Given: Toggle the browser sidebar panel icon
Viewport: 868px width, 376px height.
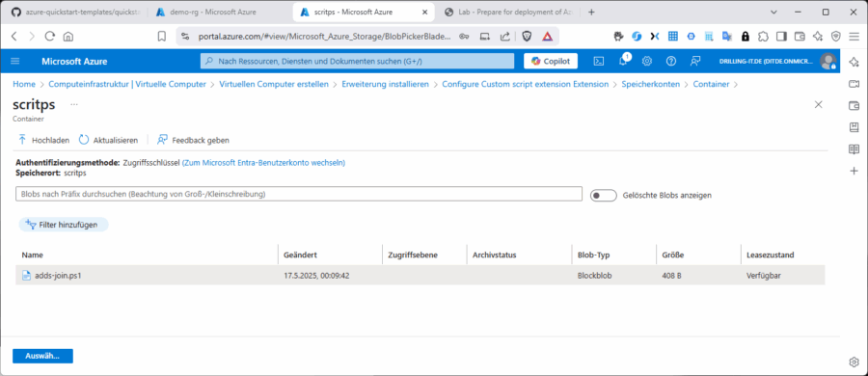Looking at the screenshot, I should 781,37.
